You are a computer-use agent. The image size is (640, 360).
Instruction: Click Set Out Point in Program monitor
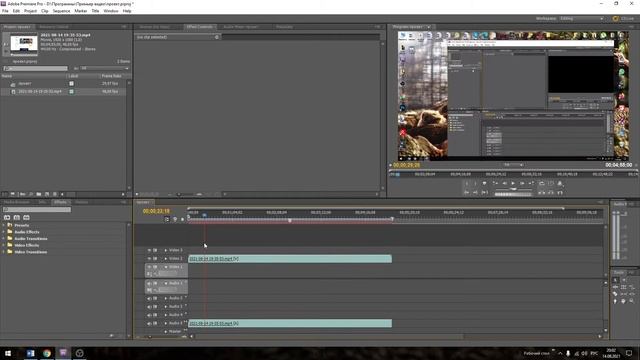pyautogui.click(x=475, y=183)
